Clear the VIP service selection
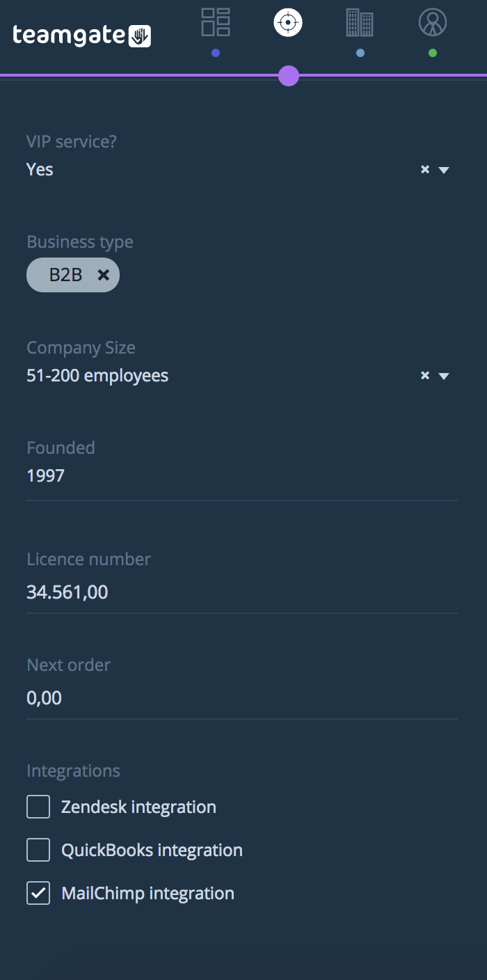Screen dimensions: 487x980 pyautogui.click(x=425, y=169)
